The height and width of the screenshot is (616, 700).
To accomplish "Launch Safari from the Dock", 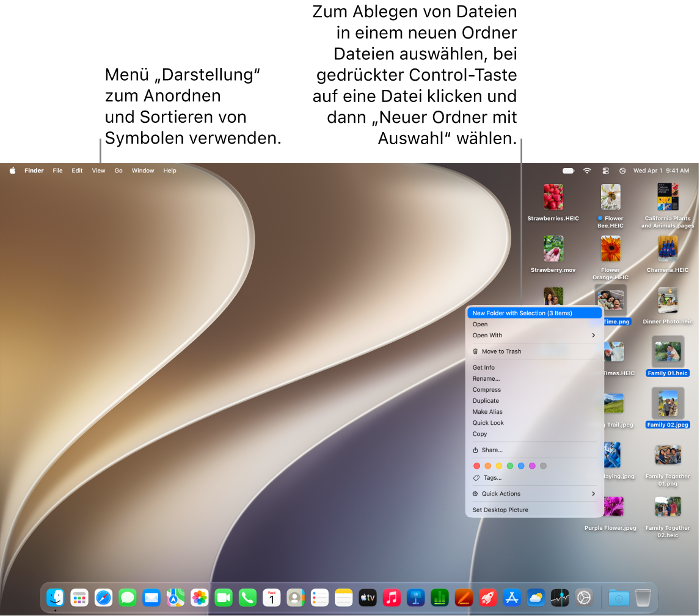I will pyautogui.click(x=104, y=598).
